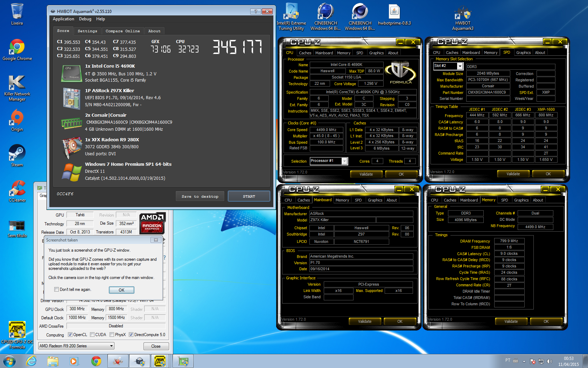The image size is (588, 368).
Task: Switch to the Settings tab in Aquamark
Action: tap(87, 31)
